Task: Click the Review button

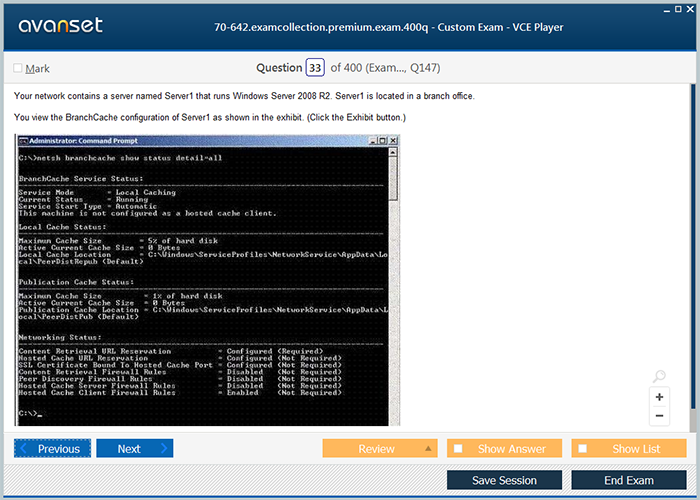Action: point(376,449)
